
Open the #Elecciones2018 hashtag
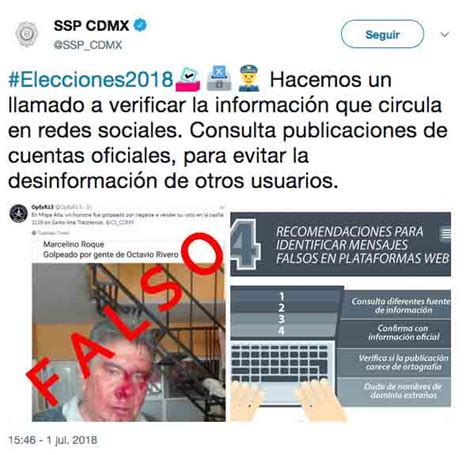91,80
